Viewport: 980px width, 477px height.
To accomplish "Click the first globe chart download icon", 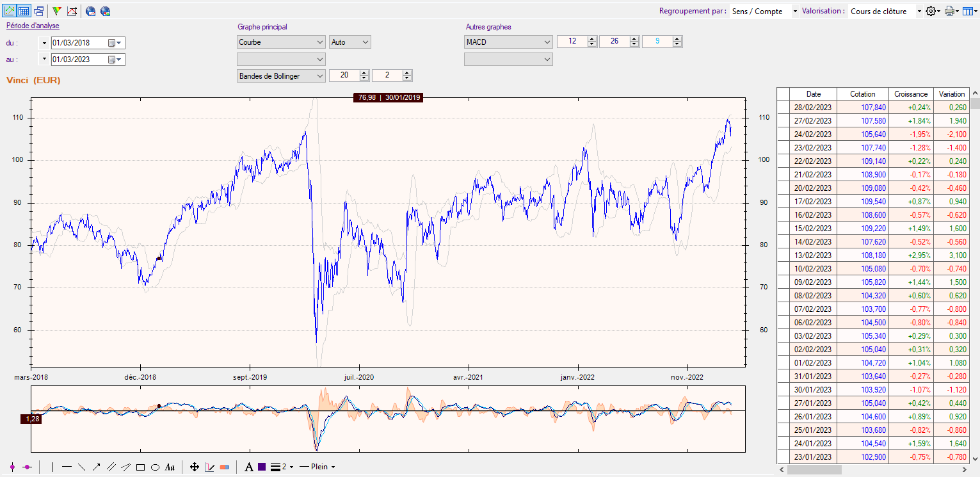I will tap(90, 11).
